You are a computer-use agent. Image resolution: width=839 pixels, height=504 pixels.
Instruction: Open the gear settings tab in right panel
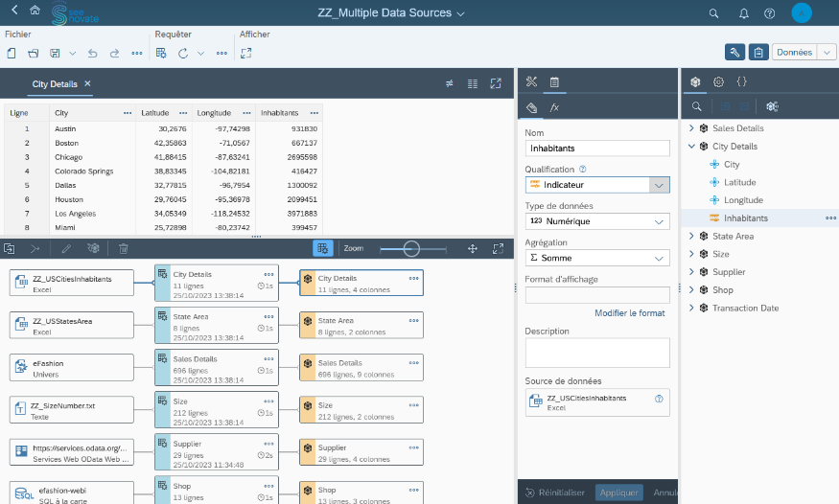[718, 81]
